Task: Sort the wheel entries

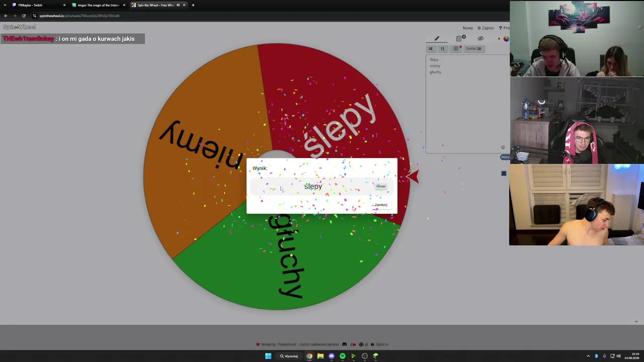Action: point(442,49)
